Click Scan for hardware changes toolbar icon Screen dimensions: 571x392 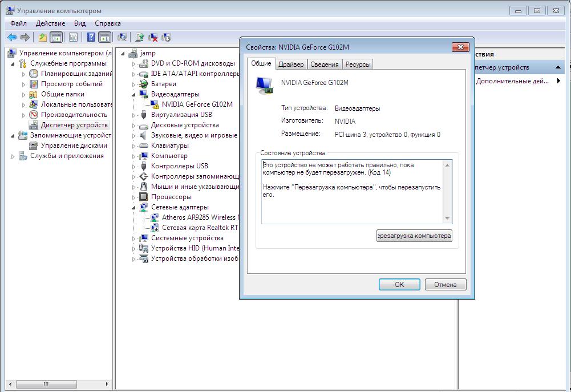tap(122, 37)
